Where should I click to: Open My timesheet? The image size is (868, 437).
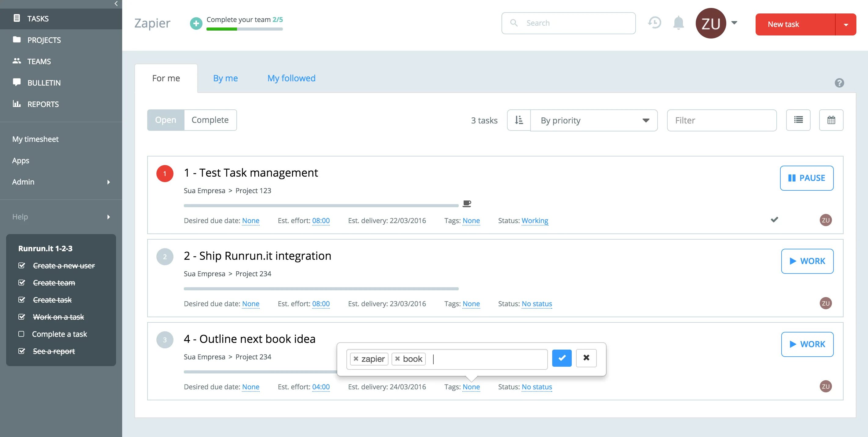35,139
